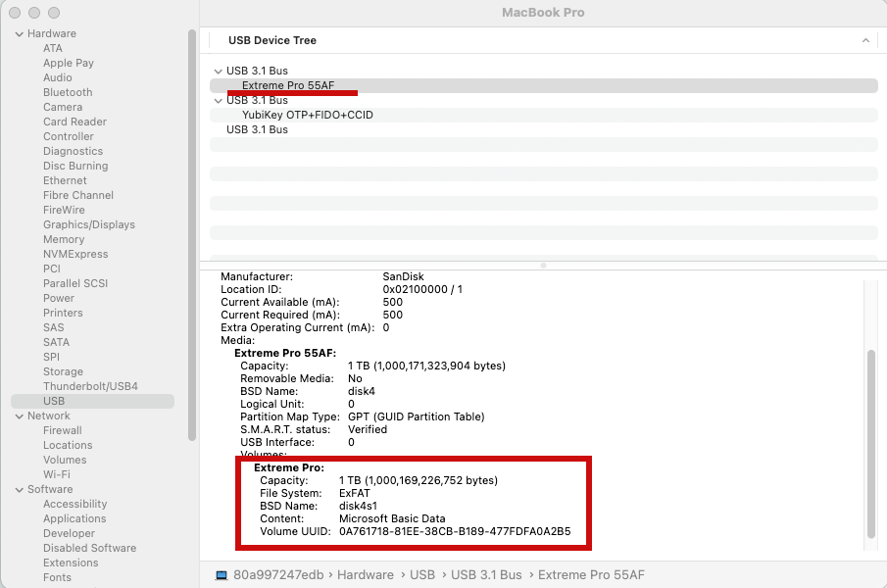Screen dimensions: 887x588
Task: Open the Audio hardware category
Action: point(58,78)
